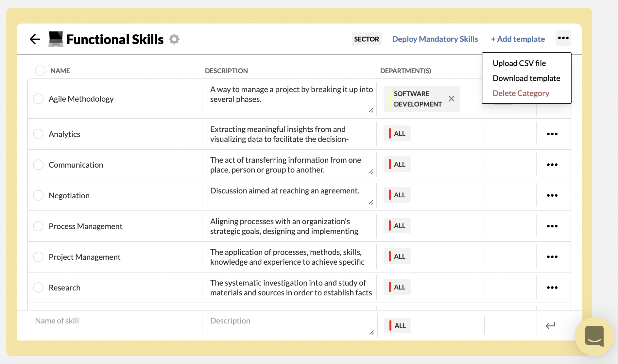Choose Delete Category from the menu
The image size is (618, 364).
tap(521, 93)
